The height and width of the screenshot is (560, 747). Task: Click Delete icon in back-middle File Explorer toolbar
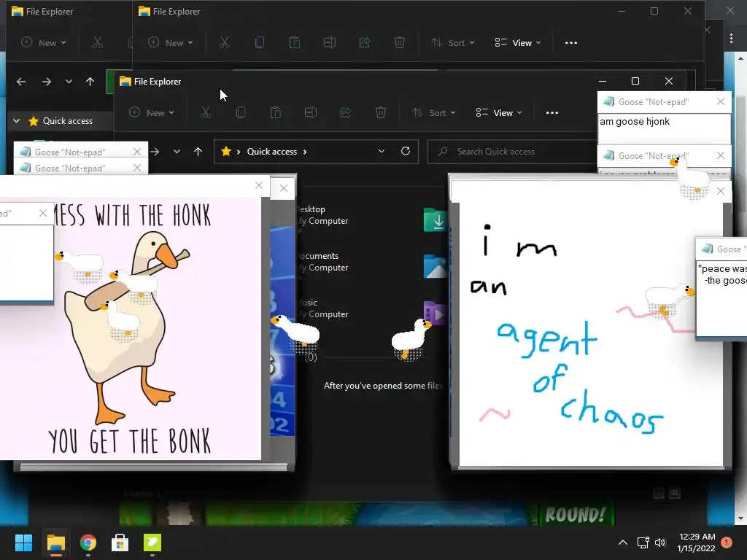click(x=400, y=43)
